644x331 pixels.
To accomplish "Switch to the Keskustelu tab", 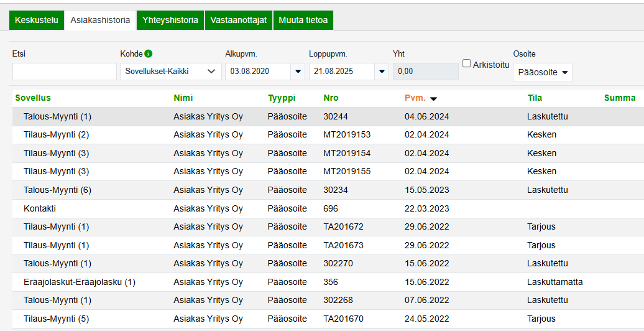I will pyautogui.click(x=37, y=20).
